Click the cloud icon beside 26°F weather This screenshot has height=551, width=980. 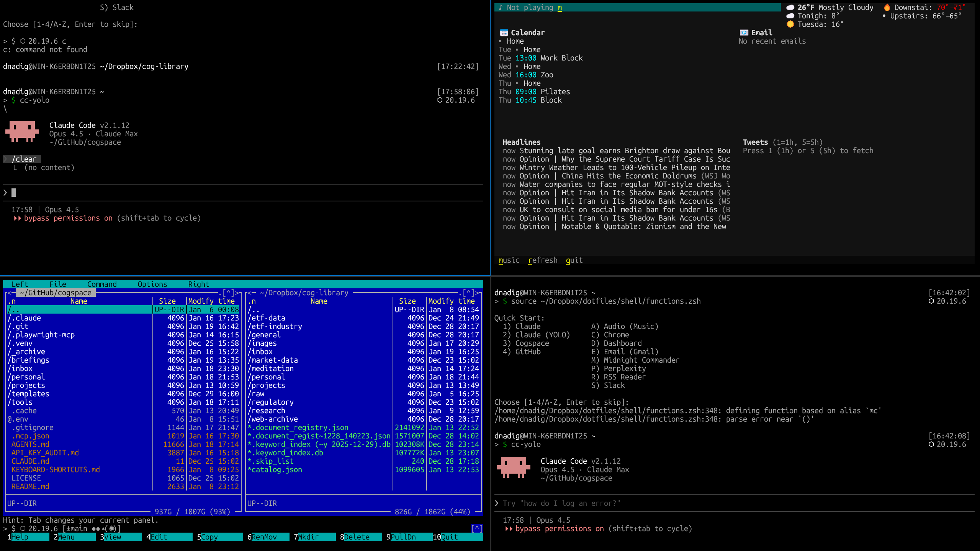click(790, 8)
